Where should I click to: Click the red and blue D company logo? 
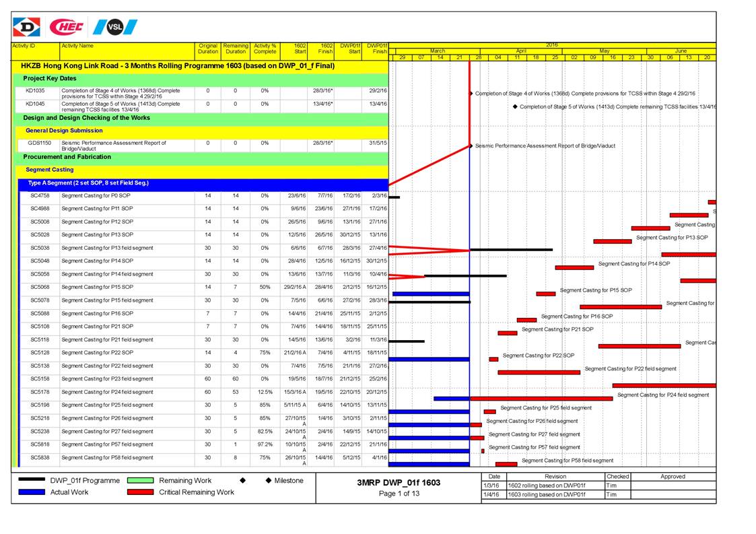(x=26, y=27)
